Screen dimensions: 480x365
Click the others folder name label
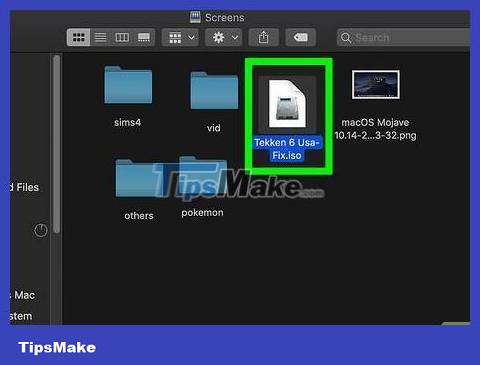[x=139, y=216]
